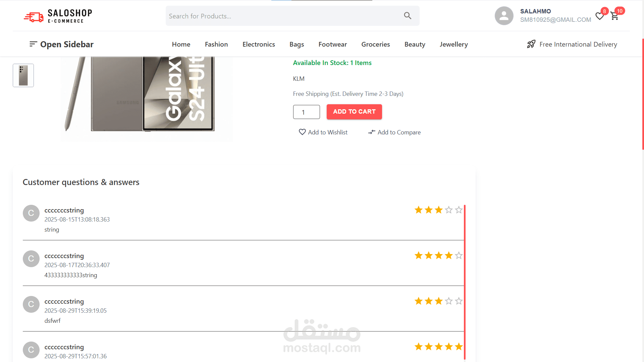Select the phone thumbnail image
The width and height of the screenshot is (644, 362).
tap(23, 75)
